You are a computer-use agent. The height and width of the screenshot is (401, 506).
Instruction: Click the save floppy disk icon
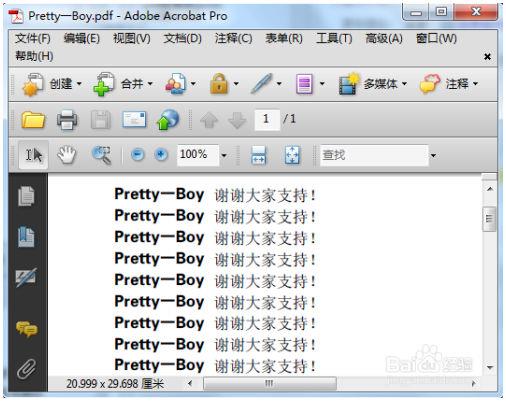click(x=101, y=120)
